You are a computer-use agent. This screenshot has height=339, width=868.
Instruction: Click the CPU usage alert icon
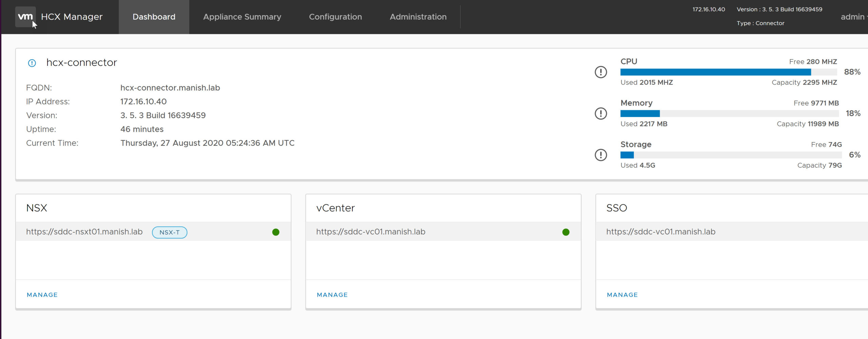(x=601, y=72)
